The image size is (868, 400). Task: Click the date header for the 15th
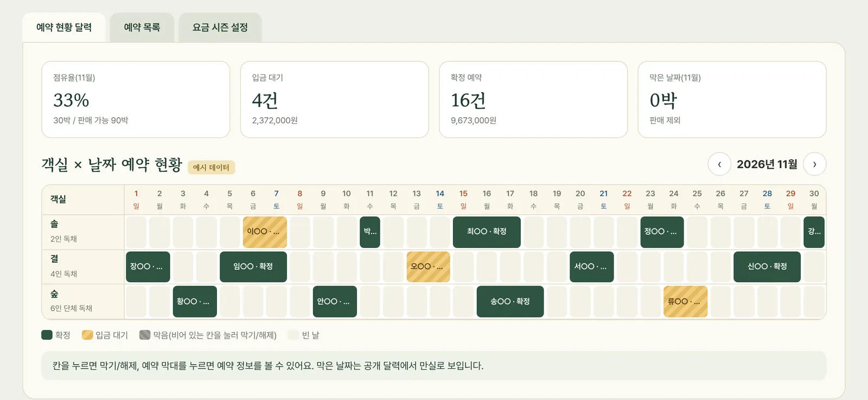coord(463,200)
